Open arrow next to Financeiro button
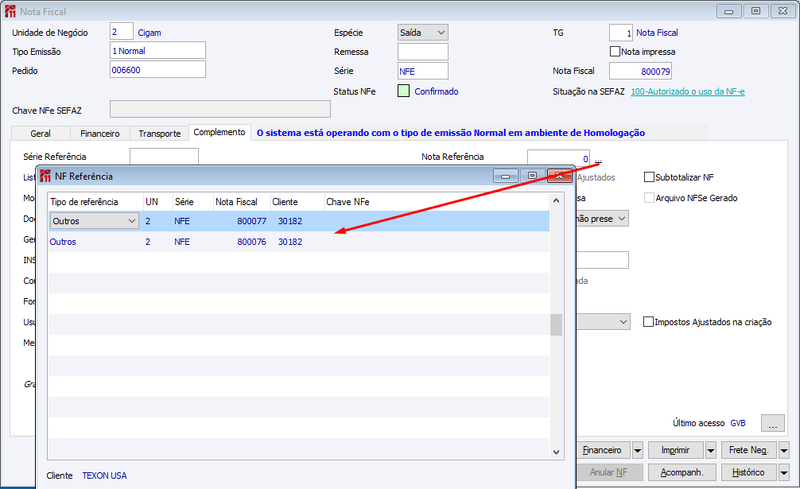 coord(638,450)
